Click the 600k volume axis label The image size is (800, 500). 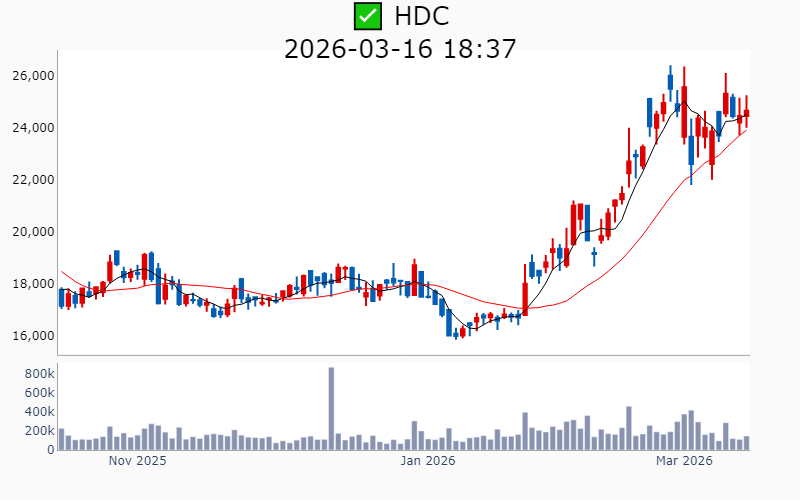pos(36,392)
